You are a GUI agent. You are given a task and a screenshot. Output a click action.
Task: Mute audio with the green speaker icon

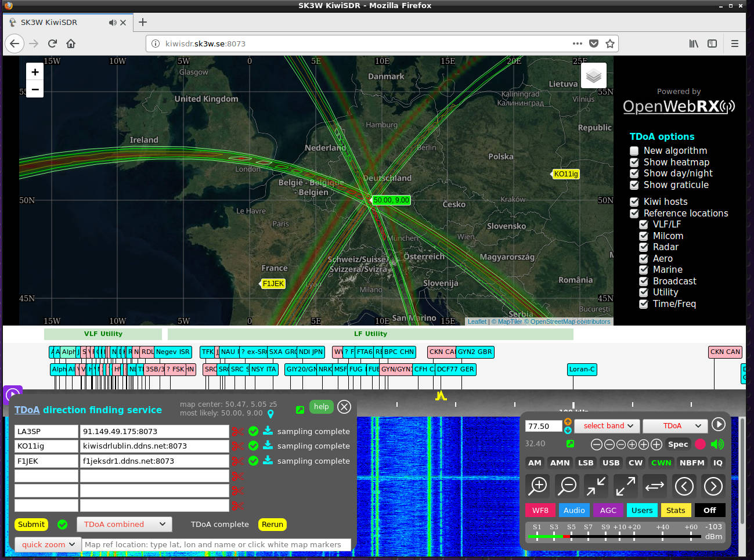717,444
